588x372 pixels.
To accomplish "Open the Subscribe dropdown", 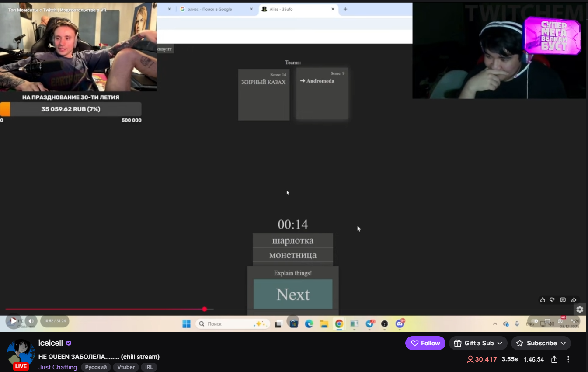I will 541,343.
